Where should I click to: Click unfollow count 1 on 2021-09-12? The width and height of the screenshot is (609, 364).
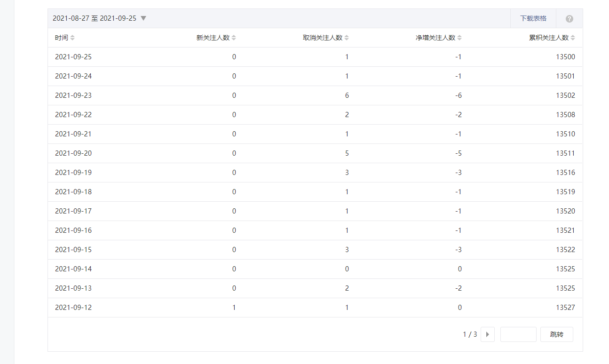point(347,308)
